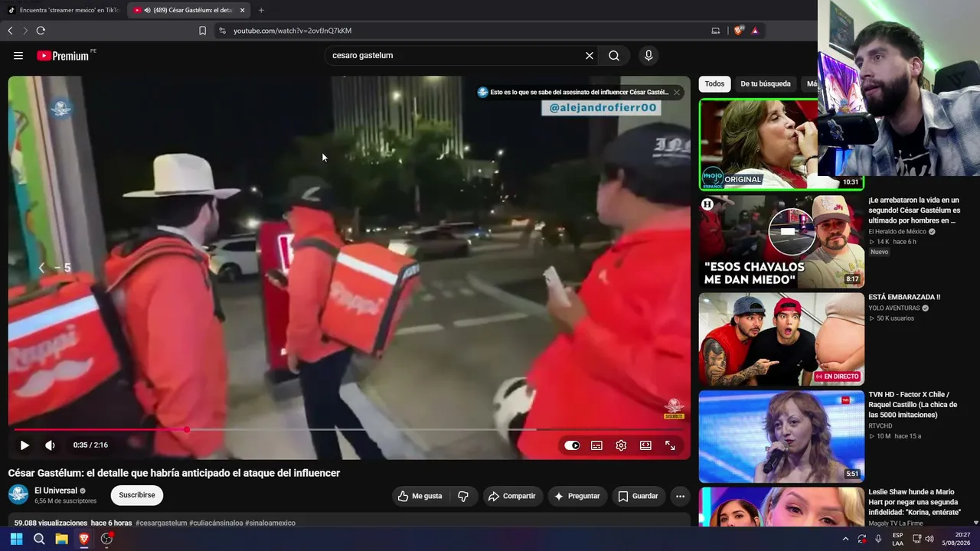Enter full screen mode

(x=670, y=445)
